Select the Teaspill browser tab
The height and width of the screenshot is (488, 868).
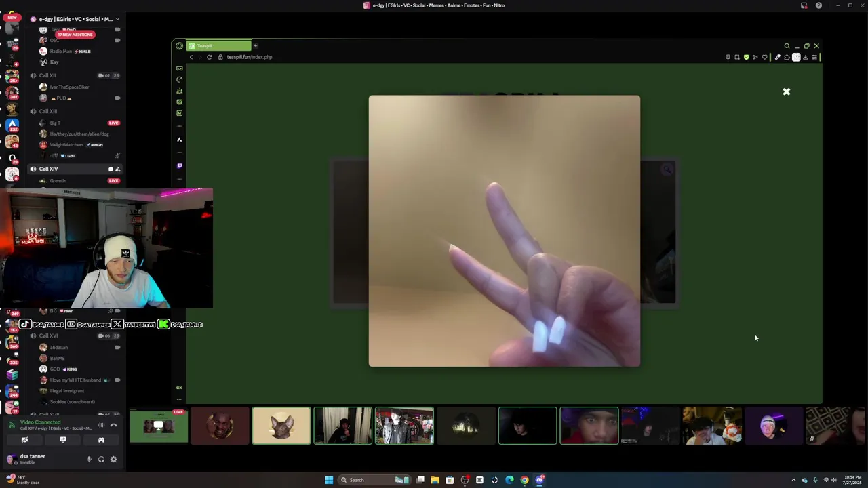coord(218,46)
